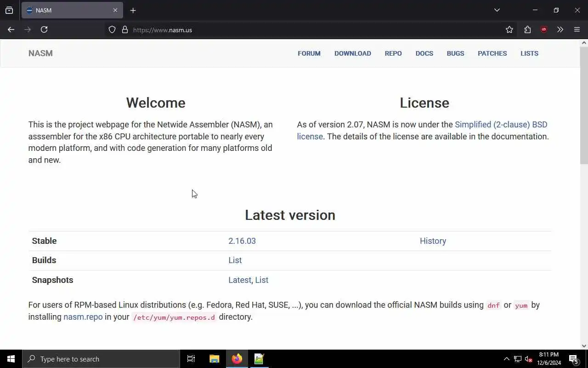Viewport: 588px width, 368px height.
Task: Open the History link
Action: click(433, 241)
